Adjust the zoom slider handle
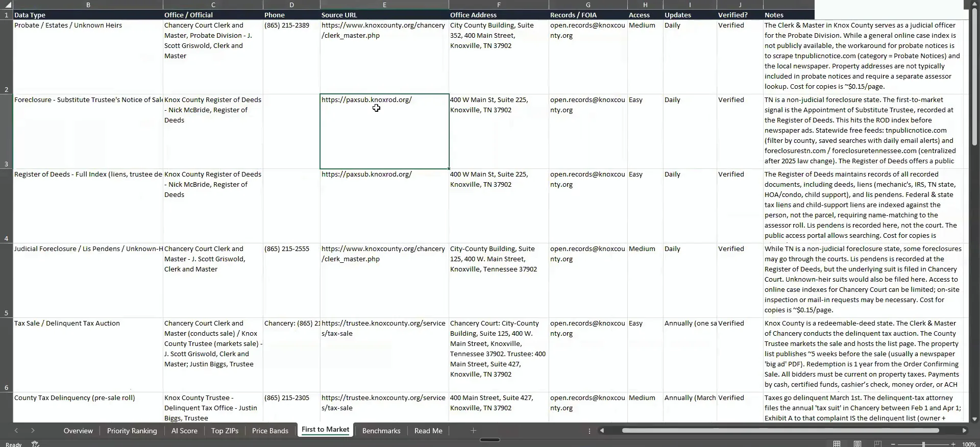The height and width of the screenshot is (447, 980). 923,444
